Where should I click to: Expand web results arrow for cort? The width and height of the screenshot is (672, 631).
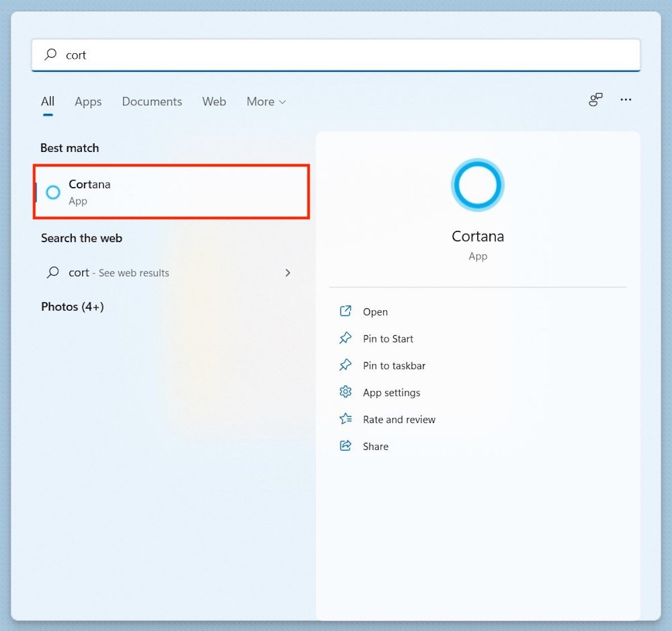coord(288,273)
